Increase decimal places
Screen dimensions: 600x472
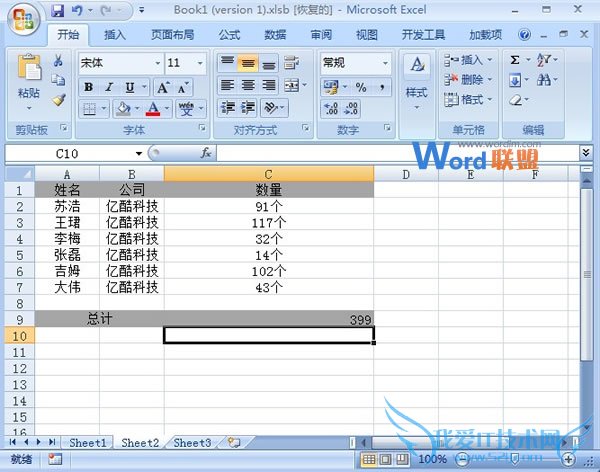[331, 109]
